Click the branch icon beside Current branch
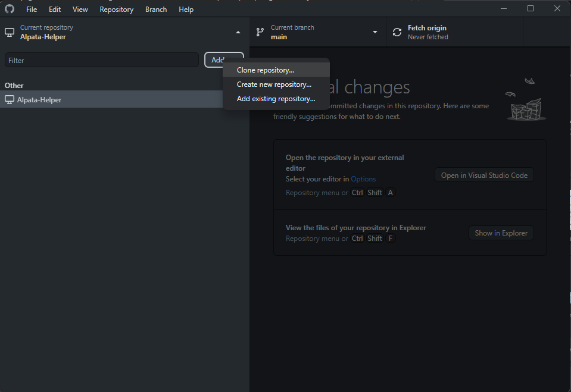The image size is (571, 392). pos(260,32)
